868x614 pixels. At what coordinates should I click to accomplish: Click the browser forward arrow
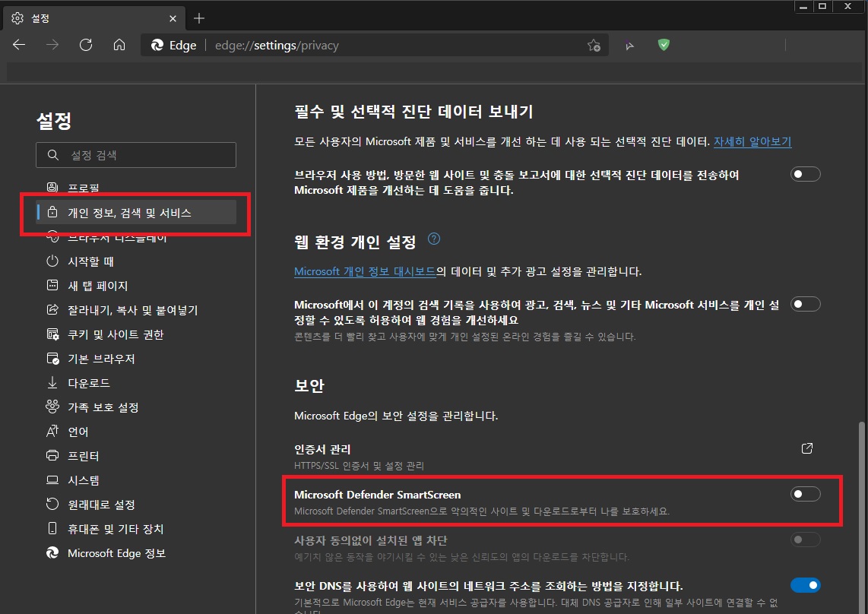pos(52,45)
